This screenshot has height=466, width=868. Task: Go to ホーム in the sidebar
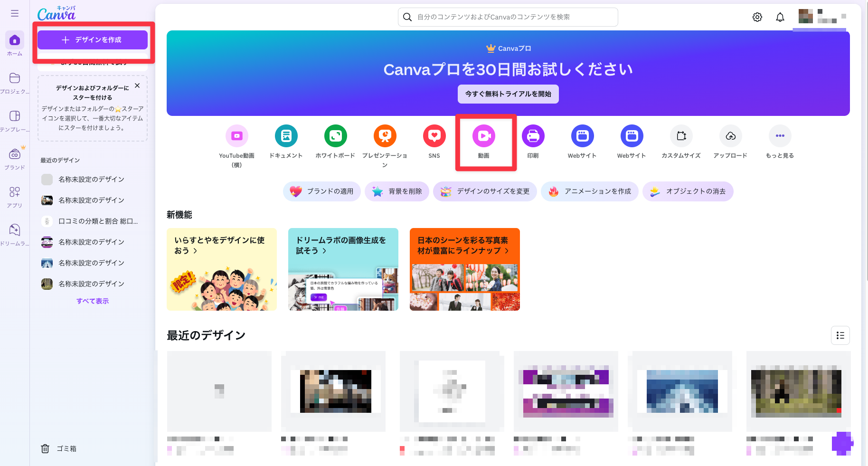(x=15, y=44)
